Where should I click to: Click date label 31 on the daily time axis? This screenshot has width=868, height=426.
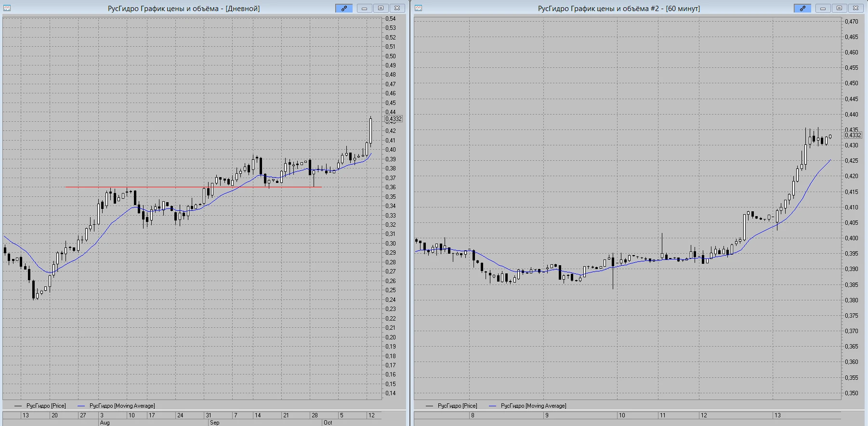pyautogui.click(x=209, y=415)
